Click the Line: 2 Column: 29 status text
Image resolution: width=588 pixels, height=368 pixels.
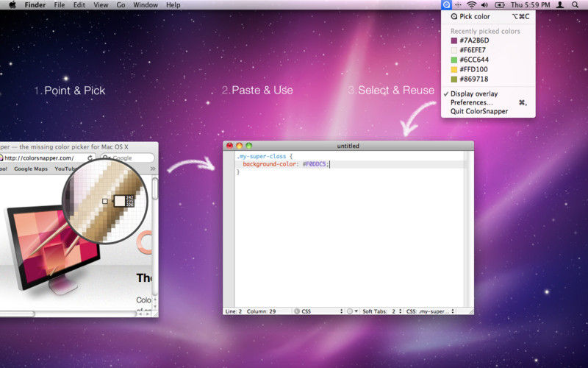[x=251, y=311]
